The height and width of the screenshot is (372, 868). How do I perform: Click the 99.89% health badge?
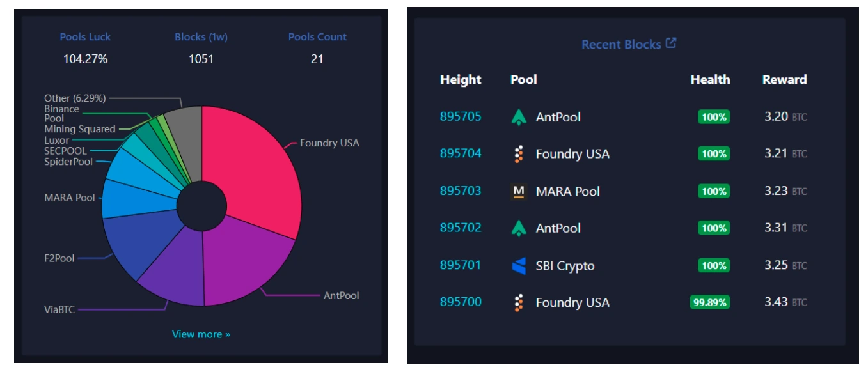(709, 302)
